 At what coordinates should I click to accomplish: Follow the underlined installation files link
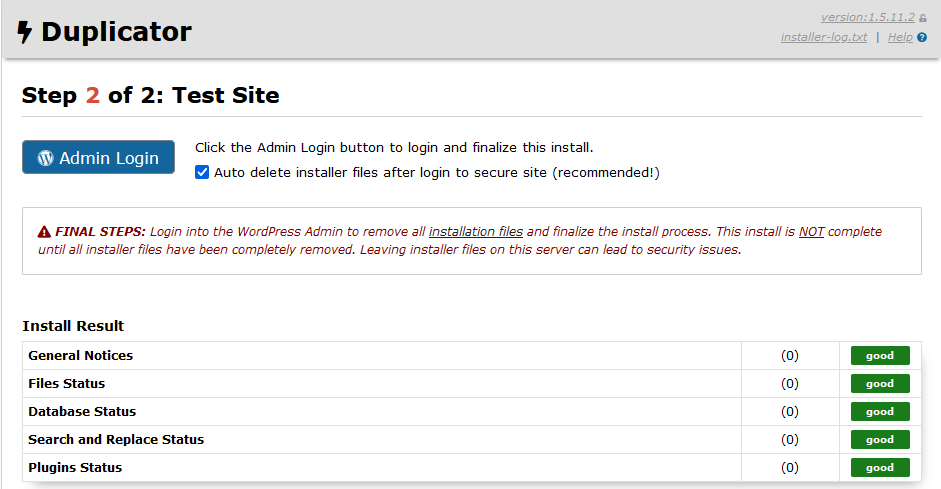[476, 231]
